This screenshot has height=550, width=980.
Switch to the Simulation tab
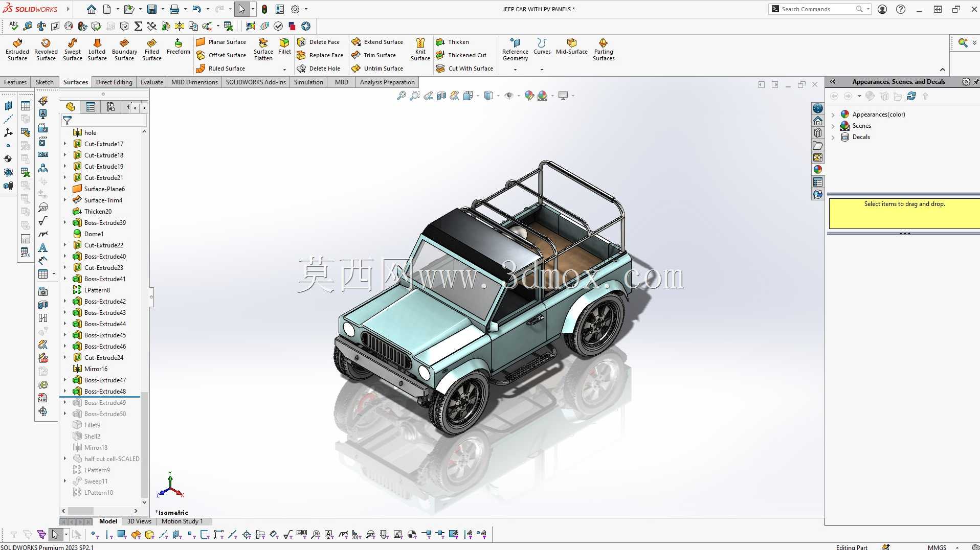point(308,82)
